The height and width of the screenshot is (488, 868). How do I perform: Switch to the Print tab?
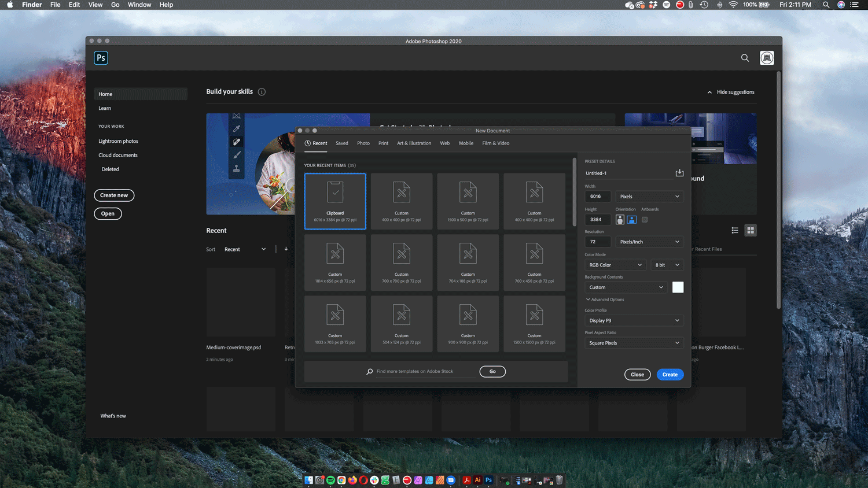pos(383,143)
